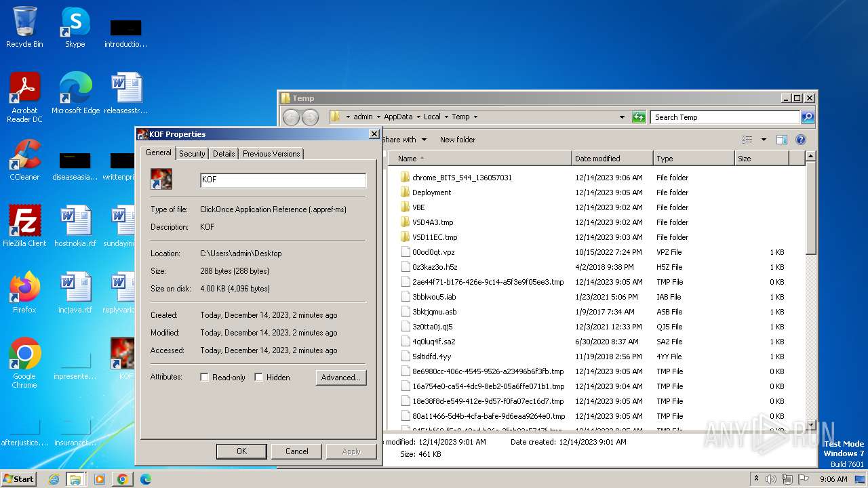Open the Share with dropdown
The image size is (868, 488).
(403, 140)
